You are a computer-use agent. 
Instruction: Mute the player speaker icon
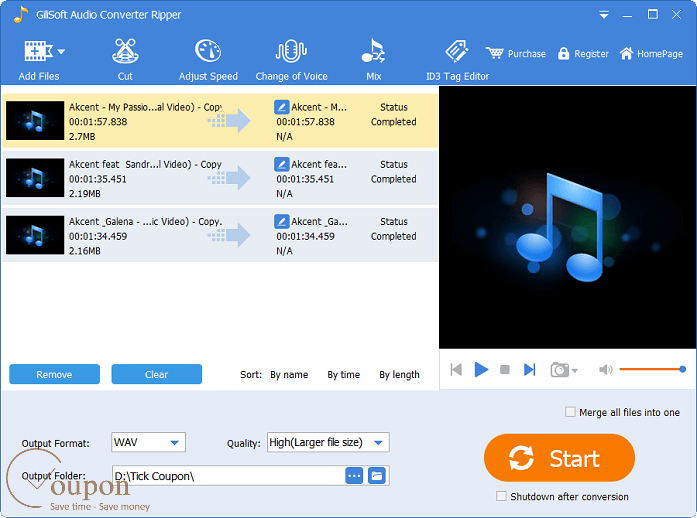point(605,369)
